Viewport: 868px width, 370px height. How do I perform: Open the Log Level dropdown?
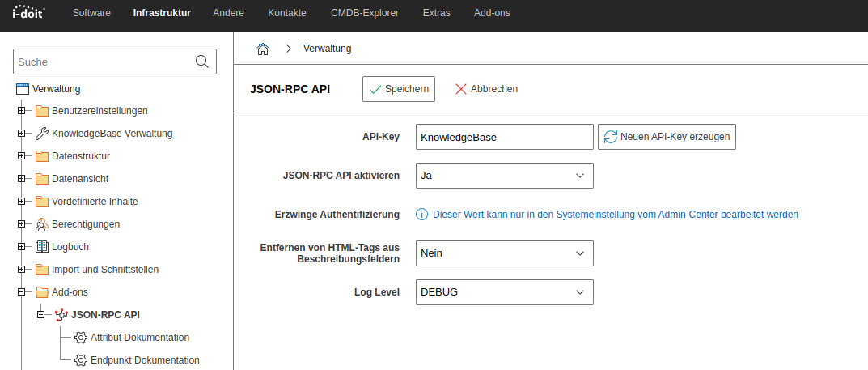[504, 292]
